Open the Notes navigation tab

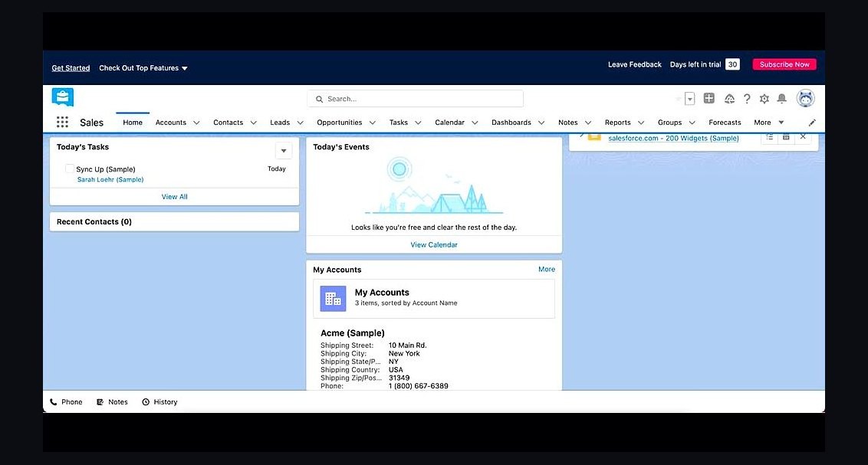[x=567, y=123]
